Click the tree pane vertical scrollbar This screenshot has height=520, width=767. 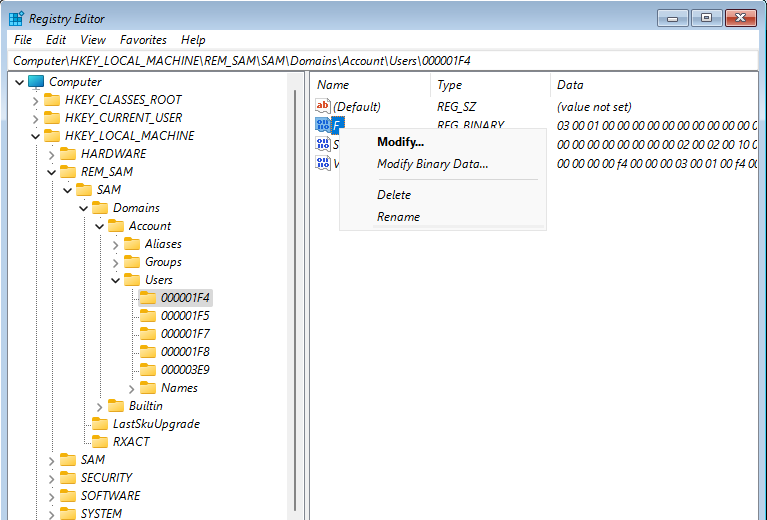click(295, 298)
